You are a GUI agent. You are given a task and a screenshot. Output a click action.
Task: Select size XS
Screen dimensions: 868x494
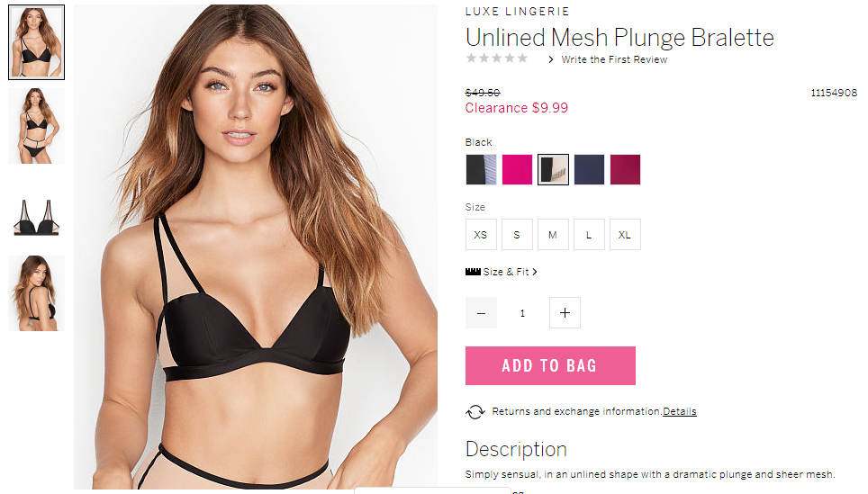click(x=481, y=235)
